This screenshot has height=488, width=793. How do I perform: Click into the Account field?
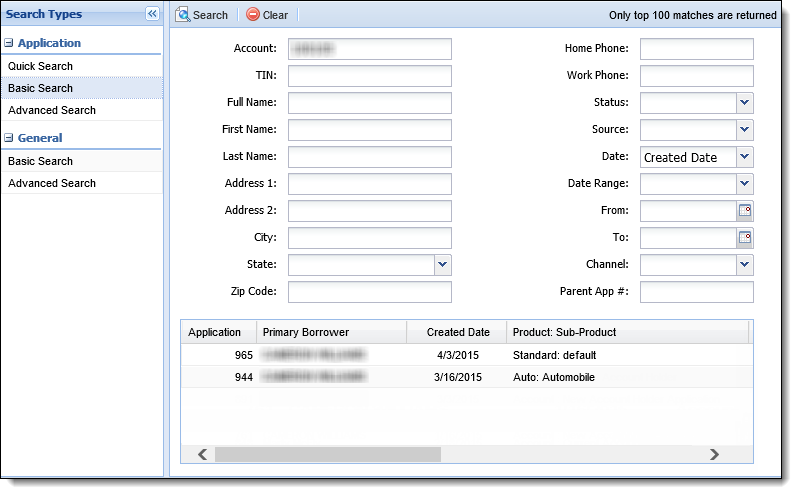click(370, 49)
